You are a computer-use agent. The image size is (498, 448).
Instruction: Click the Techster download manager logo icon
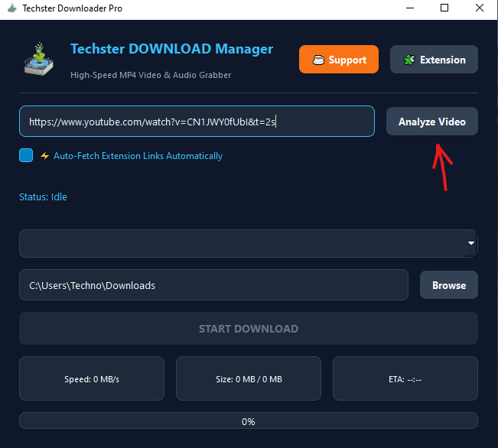click(x=39, y=59)
